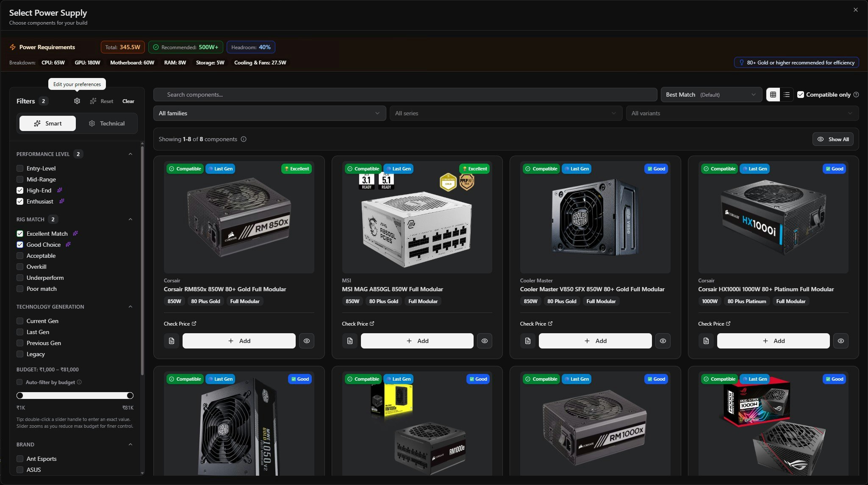The height and width of the screenshot is (485, 868).
Task: Select the Smart filter tab
Action: (47, 123)
